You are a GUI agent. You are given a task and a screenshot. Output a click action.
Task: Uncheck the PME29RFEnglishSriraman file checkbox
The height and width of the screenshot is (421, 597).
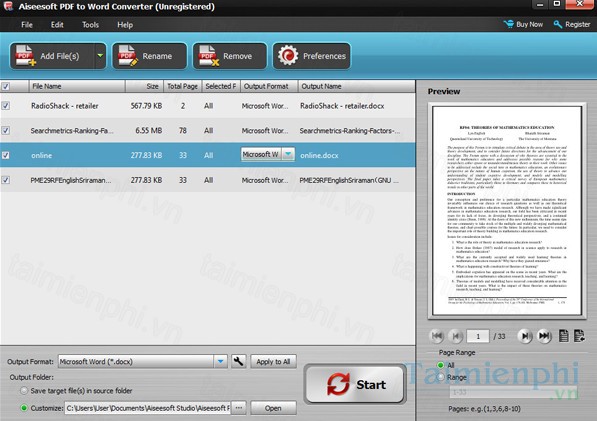[x=6, y=180]
